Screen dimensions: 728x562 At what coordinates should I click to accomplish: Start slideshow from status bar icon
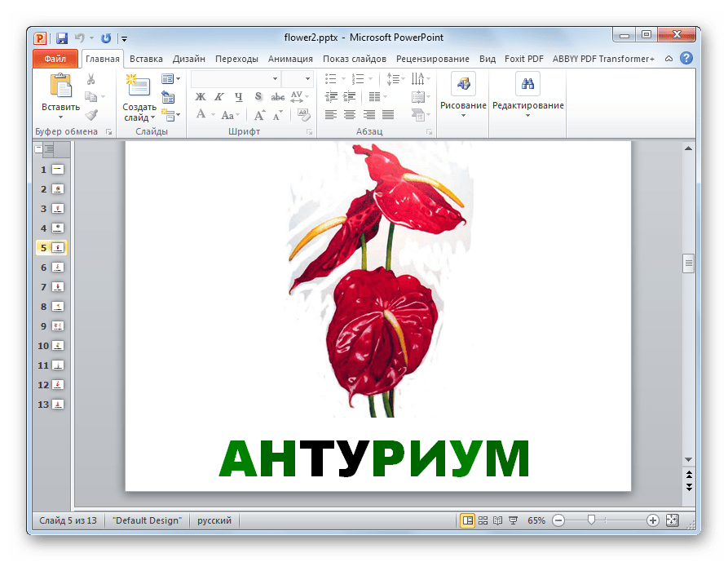click(513, 520)
